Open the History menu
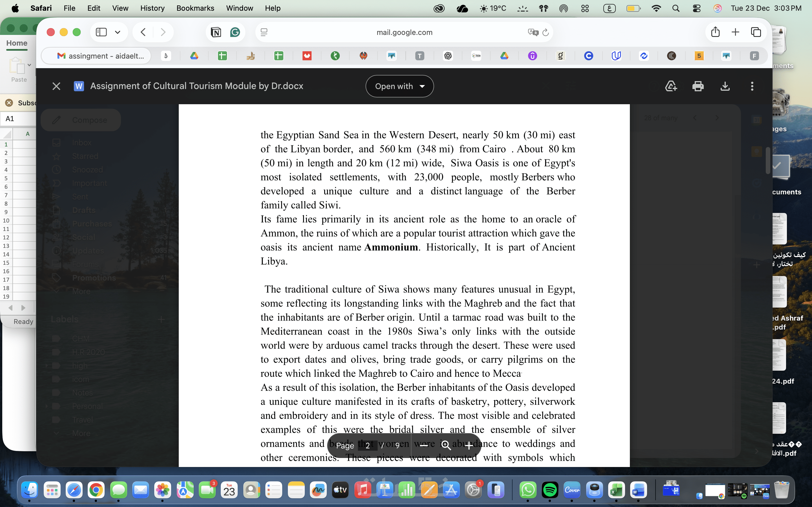The width and height of the screenshot is (812, 507). pyautogui.click(x=152, y=8)
